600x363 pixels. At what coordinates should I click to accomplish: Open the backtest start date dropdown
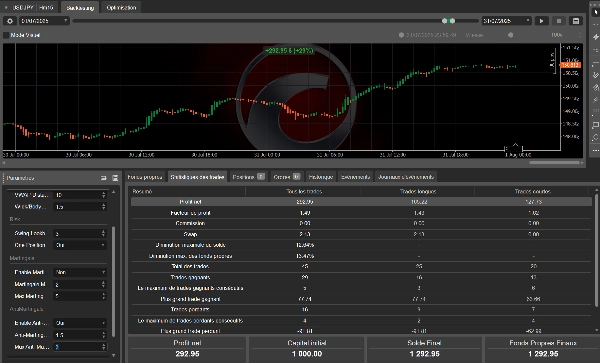pos(44,21)
